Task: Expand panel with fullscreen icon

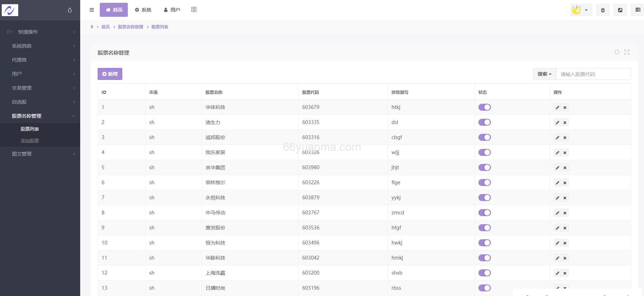Action: tap(627, 52)
